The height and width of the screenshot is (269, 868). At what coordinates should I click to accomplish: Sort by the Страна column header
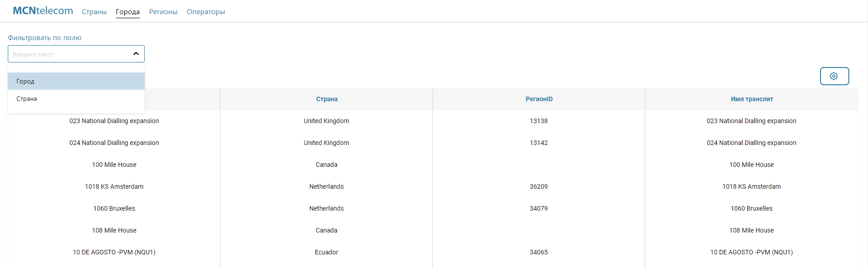[326, 99]
